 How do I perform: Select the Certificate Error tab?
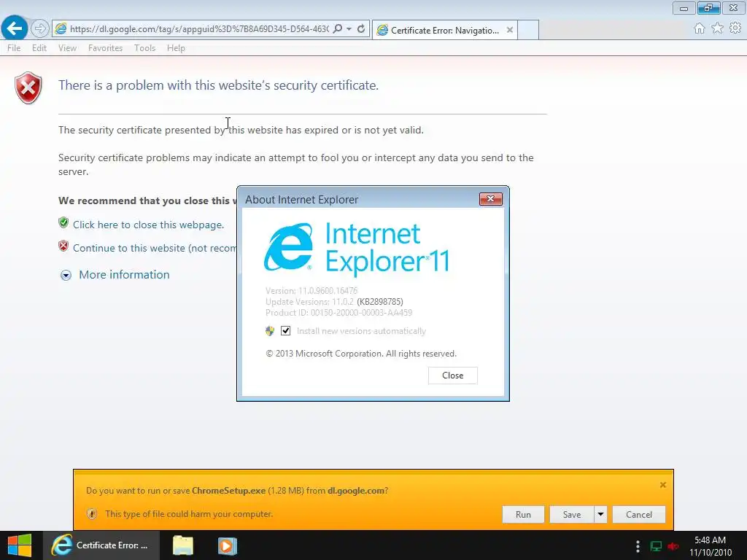click(x=445, y=30)
